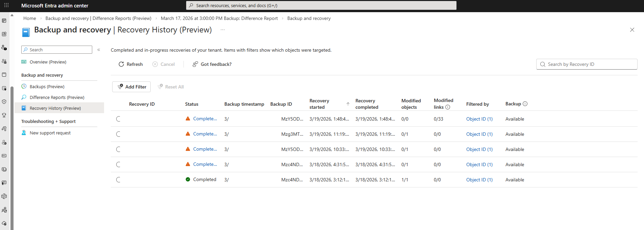Click Backup ID Mzg3MT... cell

(x=292, y=134)
